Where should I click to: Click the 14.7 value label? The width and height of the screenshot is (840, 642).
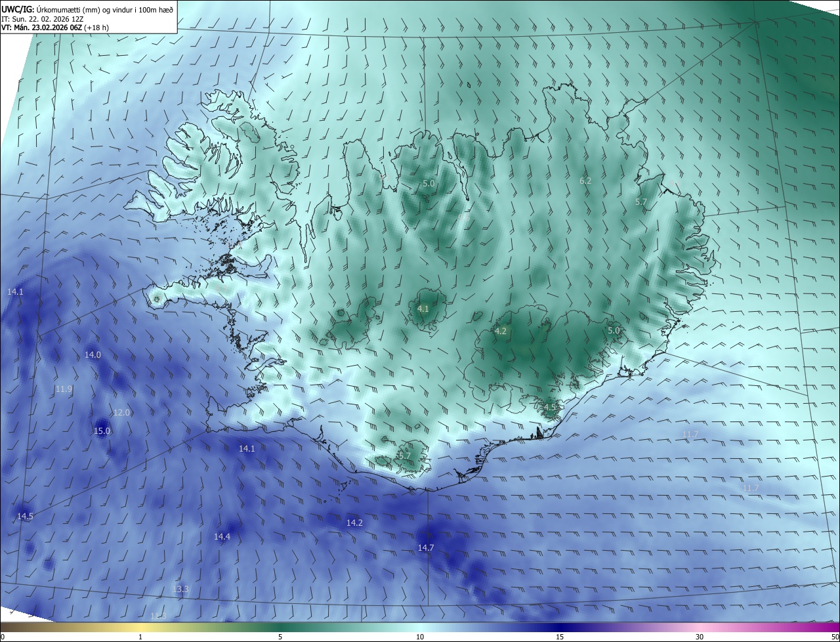click(426, 547)
